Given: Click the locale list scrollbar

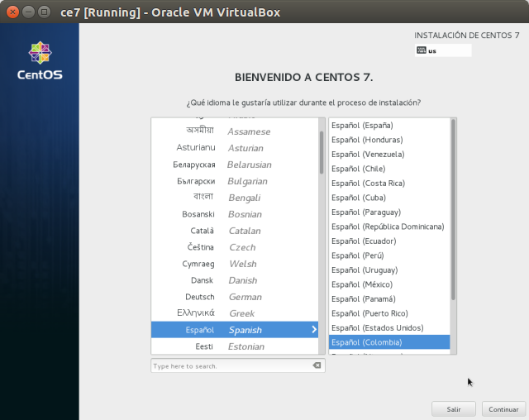Looking at the screenshot, I should pos(453,209).
